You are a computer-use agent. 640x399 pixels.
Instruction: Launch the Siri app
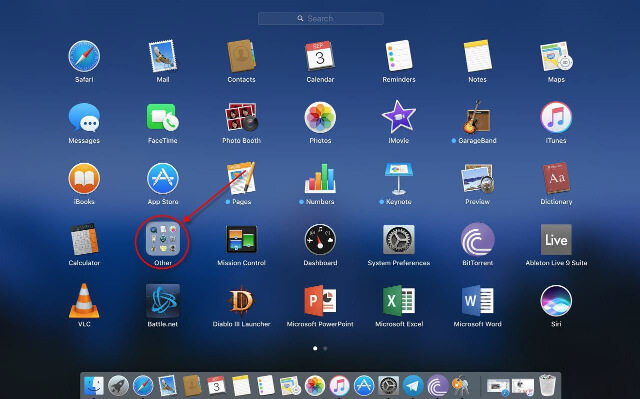point(556,301)
